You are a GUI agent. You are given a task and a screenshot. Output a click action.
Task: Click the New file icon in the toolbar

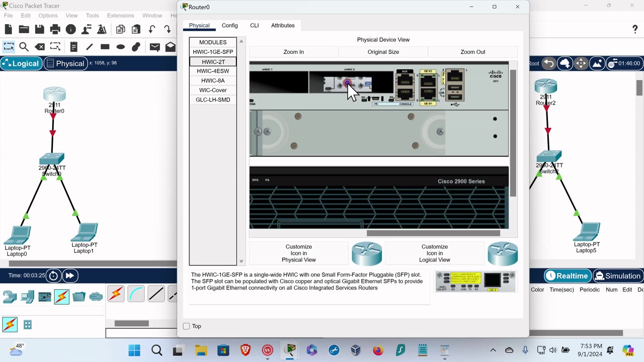(9, 30)
